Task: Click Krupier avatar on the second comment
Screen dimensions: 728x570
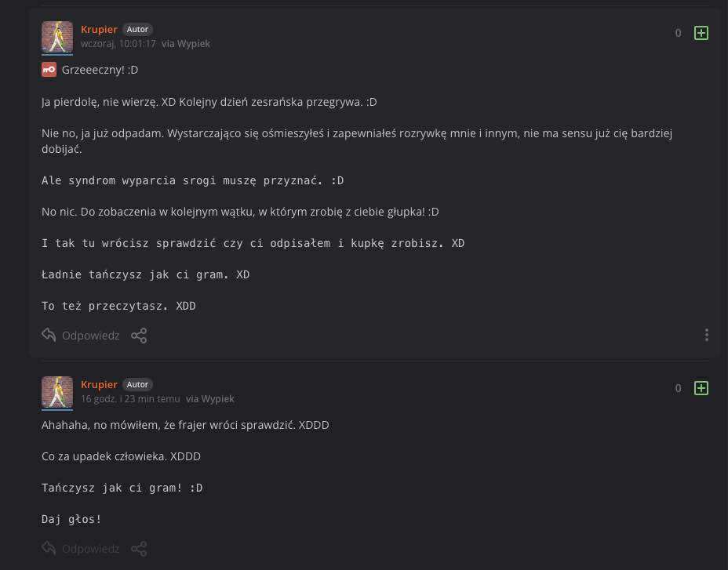Action: tap(57, 392)
